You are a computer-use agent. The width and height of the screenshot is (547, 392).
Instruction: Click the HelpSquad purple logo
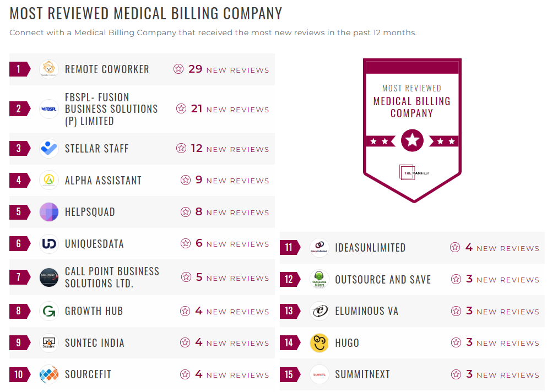pos(49,212)
